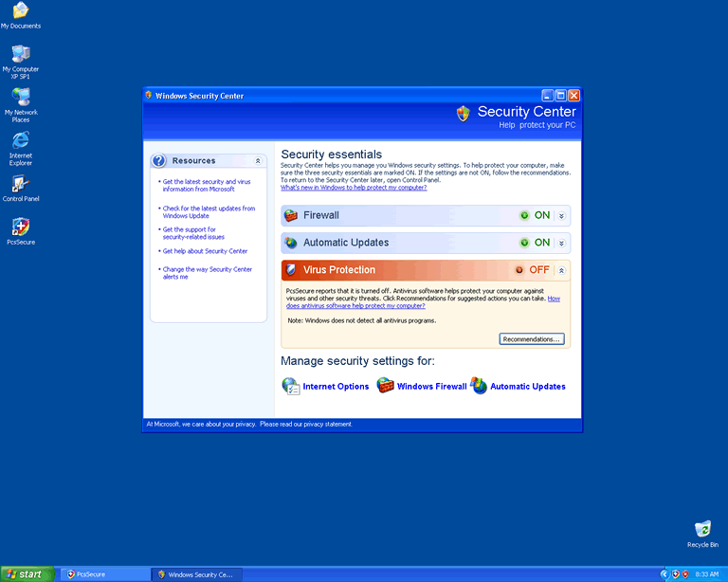Click the Windows Firewall settings icon
This screenshot has height=582, width=728.
tap(386, 386)
